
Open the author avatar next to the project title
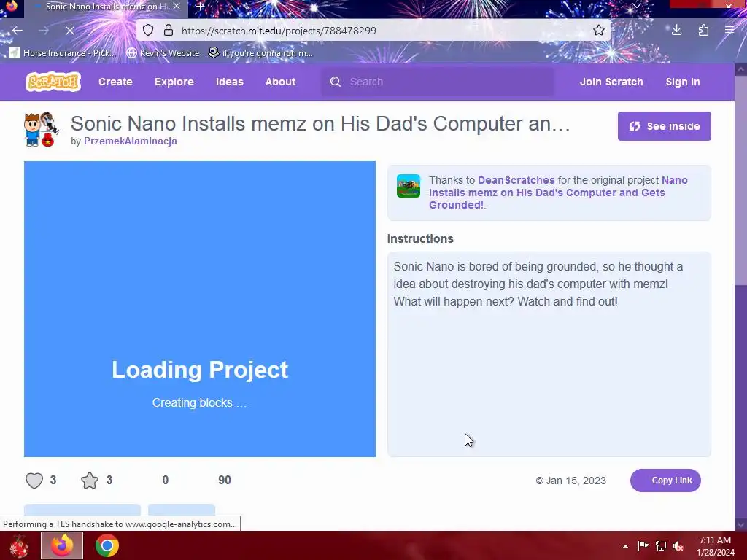tap(42, 129)
